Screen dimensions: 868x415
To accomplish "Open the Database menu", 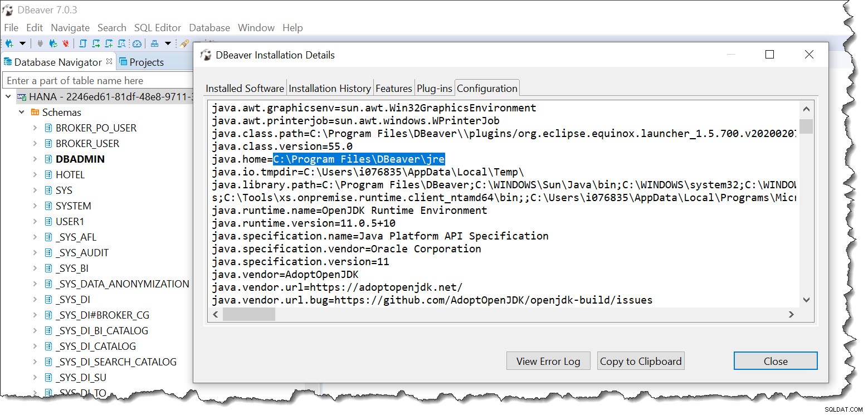I will [209, 27].
